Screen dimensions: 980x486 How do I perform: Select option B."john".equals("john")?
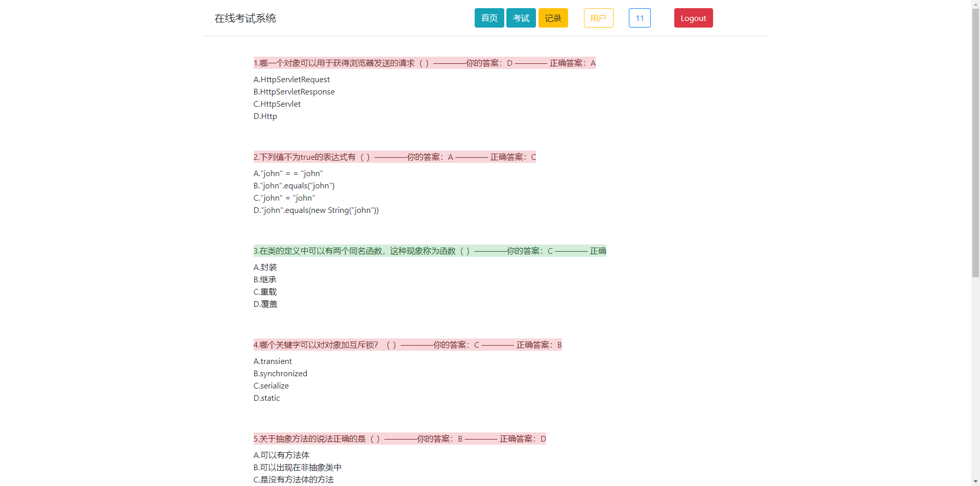click(x=294, y=186)
